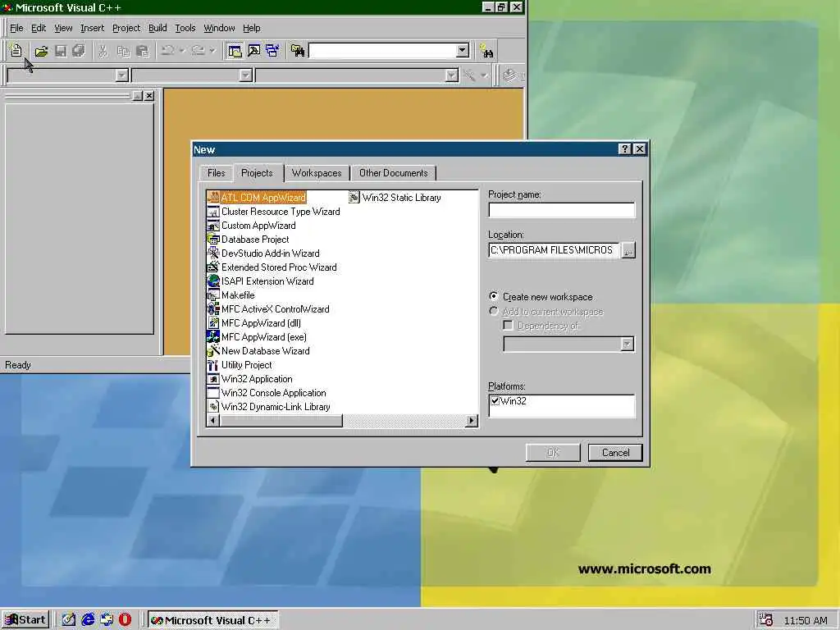The image size is (840, 630).
Task: Open Internet Explorer from quick launch
Action: 88,620
